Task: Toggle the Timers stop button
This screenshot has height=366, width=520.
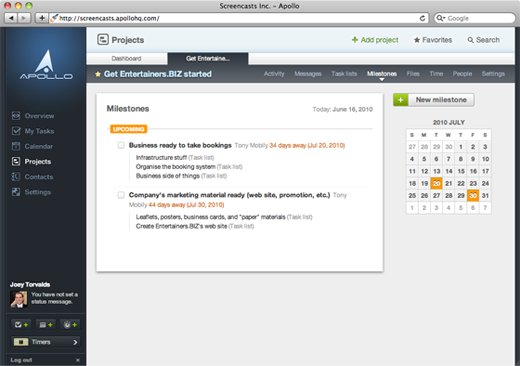Action: [x=21, y=342]
